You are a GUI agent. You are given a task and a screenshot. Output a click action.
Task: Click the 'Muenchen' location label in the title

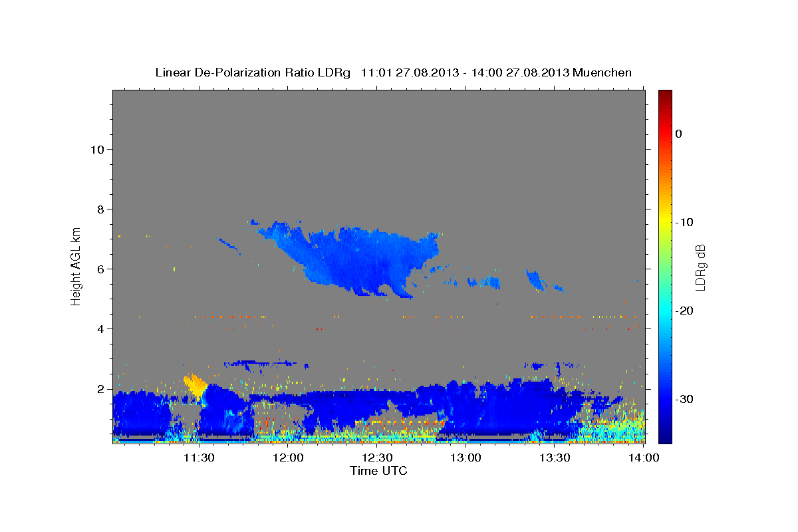[603, 72]
